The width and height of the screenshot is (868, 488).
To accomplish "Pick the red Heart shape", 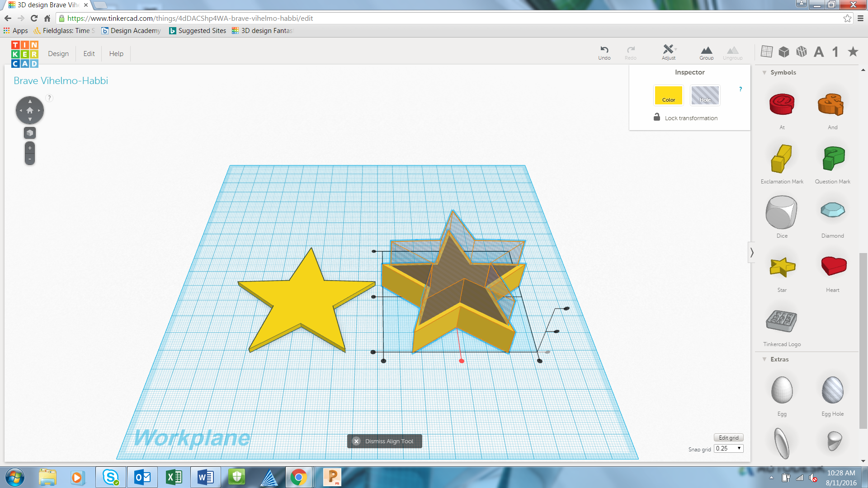I will point(833,266).
